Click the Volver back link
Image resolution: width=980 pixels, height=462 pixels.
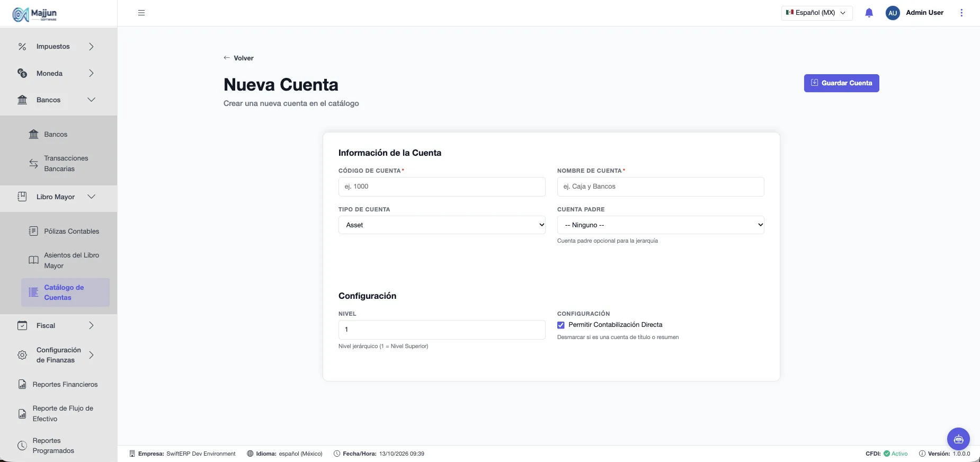(x=238, y=58)
